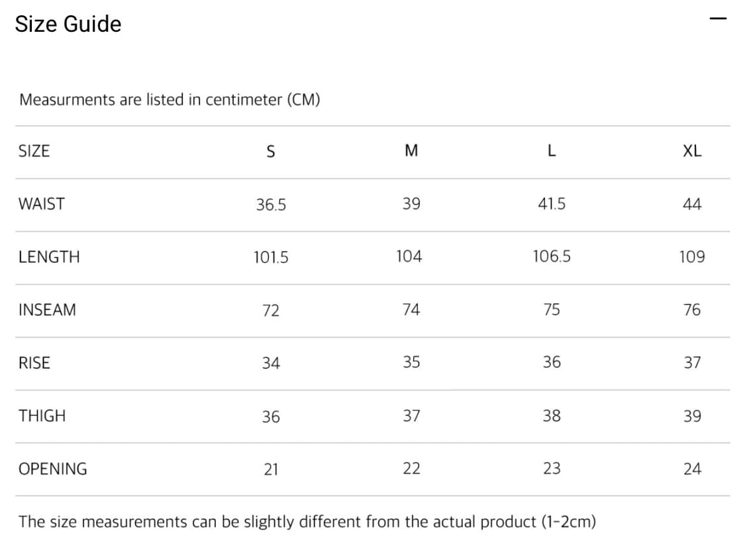745x560 pixels.
Task: Select the M size column header
Action: click(411, 151)
